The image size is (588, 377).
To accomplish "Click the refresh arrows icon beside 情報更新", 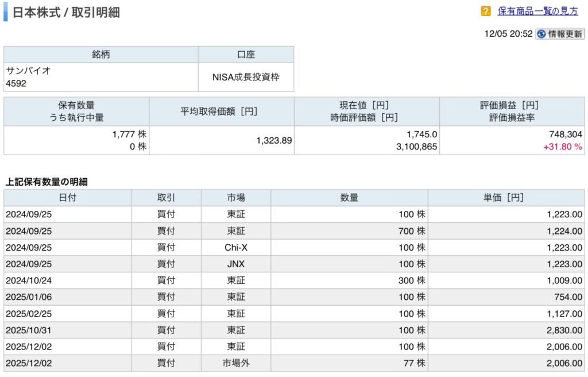I will [541, 34].
